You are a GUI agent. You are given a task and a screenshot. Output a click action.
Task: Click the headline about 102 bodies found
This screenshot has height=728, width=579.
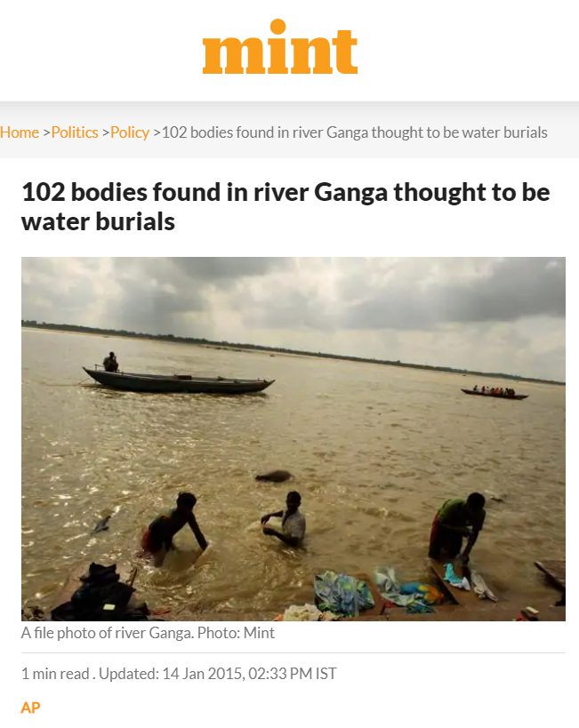[285, 206]
